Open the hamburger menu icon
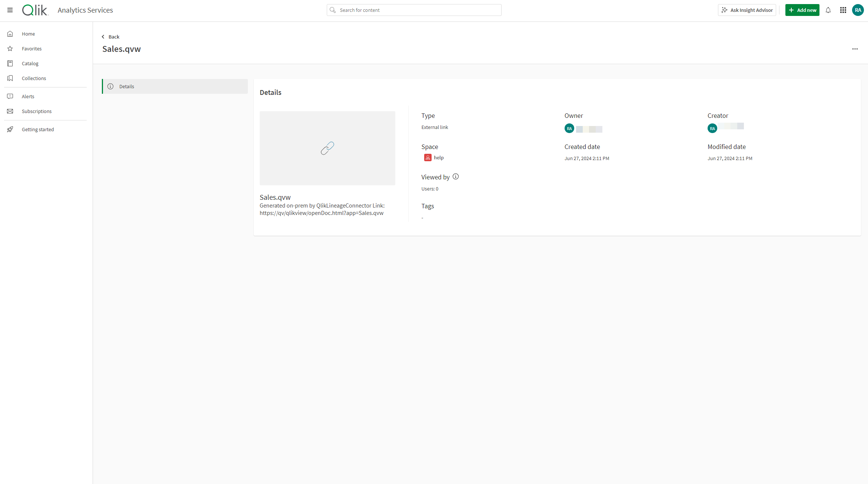The height and width of the screenshot is (484, 868). pos(10,9)
